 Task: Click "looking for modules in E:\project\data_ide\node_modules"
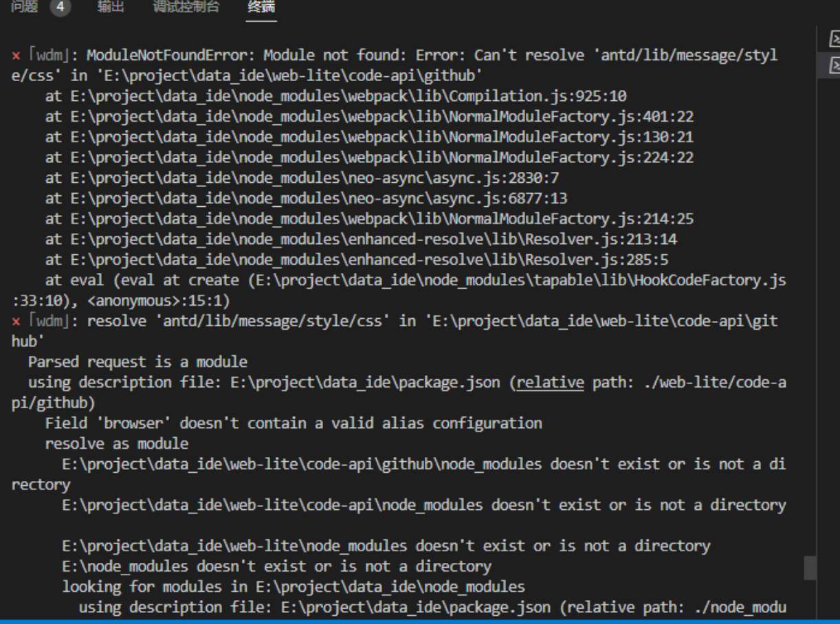(294, 588)
